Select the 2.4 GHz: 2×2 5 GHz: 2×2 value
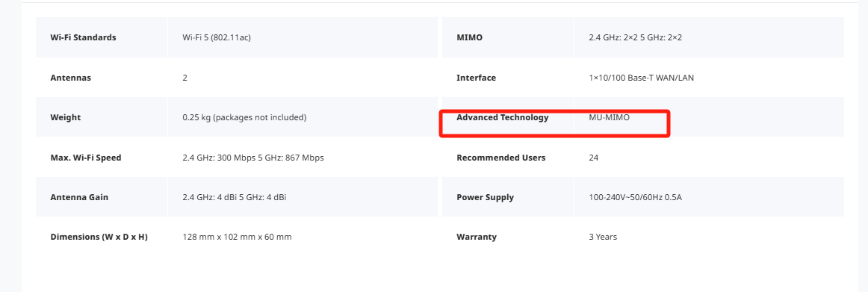868x292 pixels. [636, 37]
